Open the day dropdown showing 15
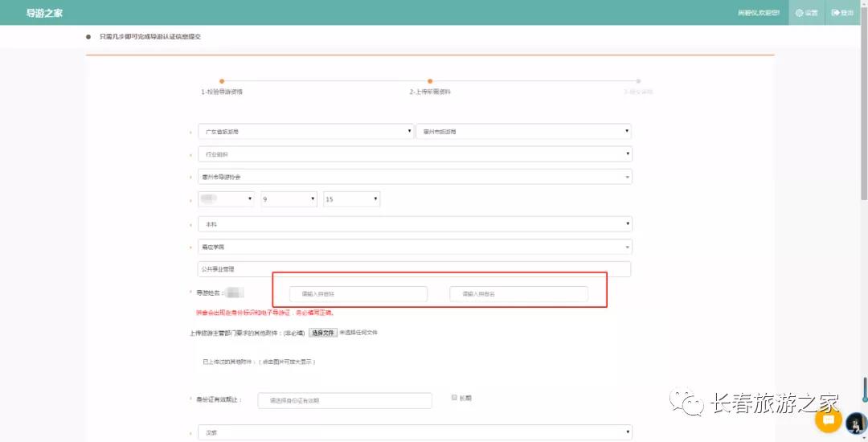 tap(351, 198)
